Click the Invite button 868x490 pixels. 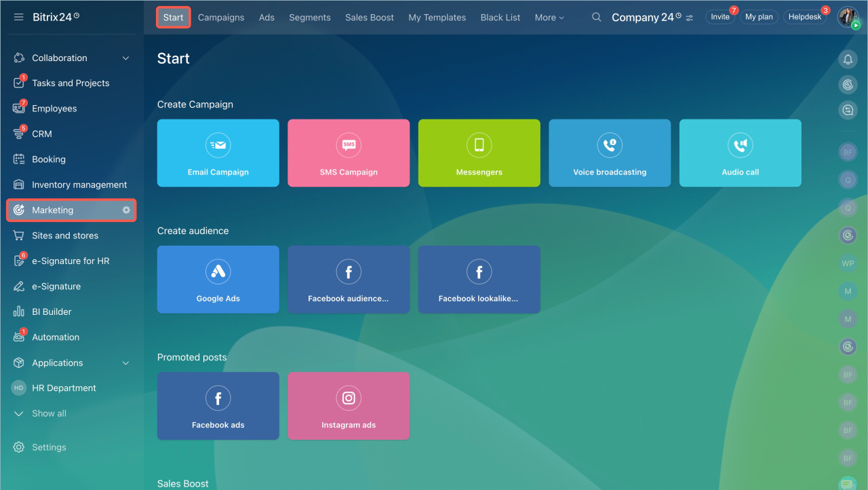[720, 17]
